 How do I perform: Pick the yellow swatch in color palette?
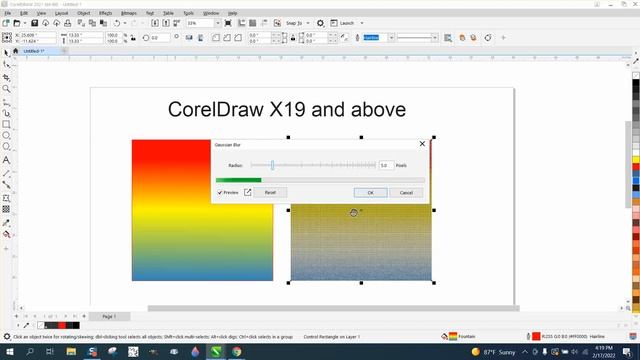(x=636, y=159)
